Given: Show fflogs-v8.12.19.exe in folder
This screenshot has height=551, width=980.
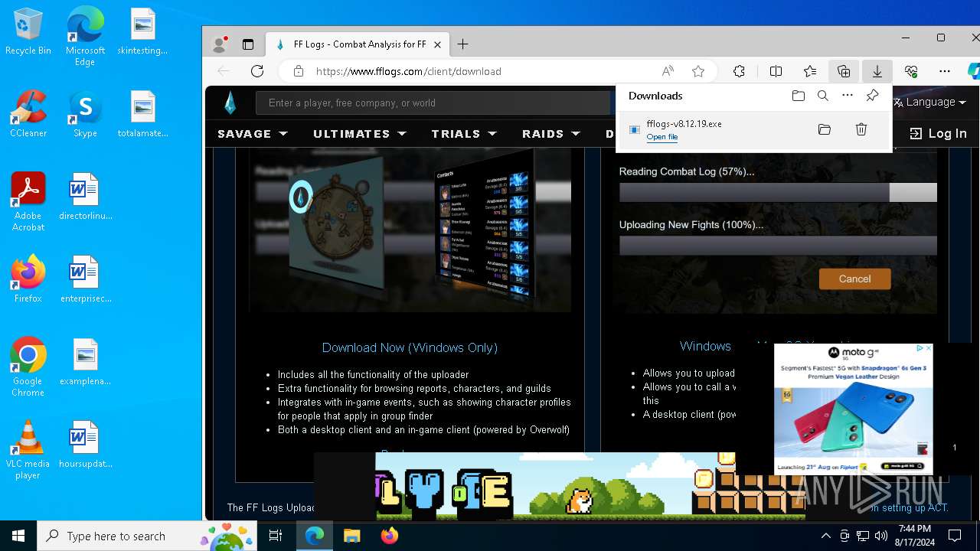Looking at the screenshot, I should [x=825, y=130].
